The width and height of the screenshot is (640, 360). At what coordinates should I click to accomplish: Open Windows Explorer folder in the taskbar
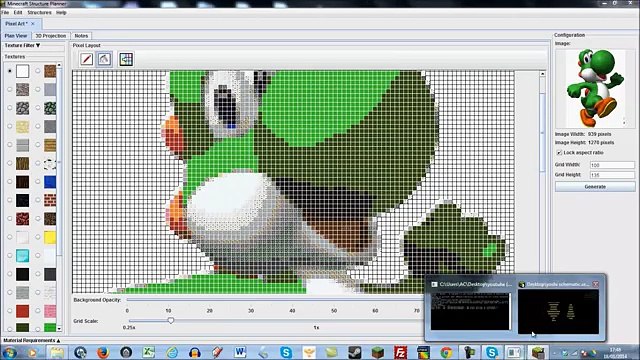[x=57, y=352]
